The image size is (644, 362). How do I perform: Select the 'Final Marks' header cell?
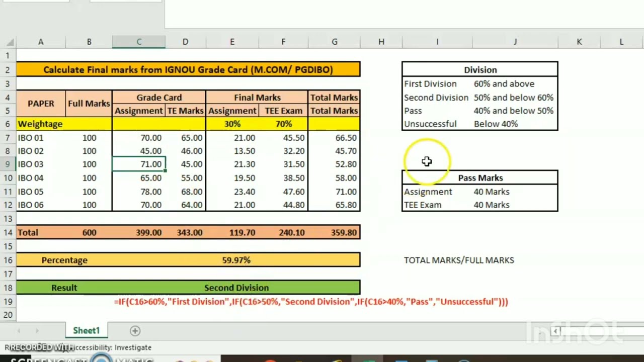coord(257,98)
